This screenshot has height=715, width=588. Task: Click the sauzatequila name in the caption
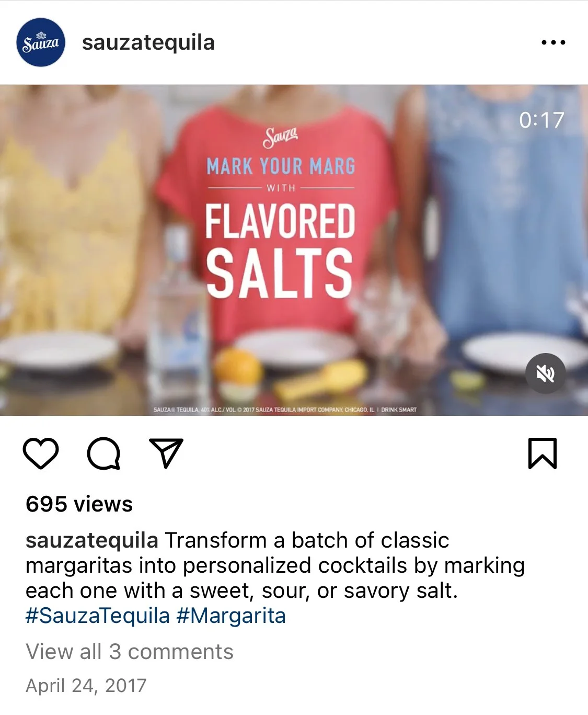click(x=92, y=540)
